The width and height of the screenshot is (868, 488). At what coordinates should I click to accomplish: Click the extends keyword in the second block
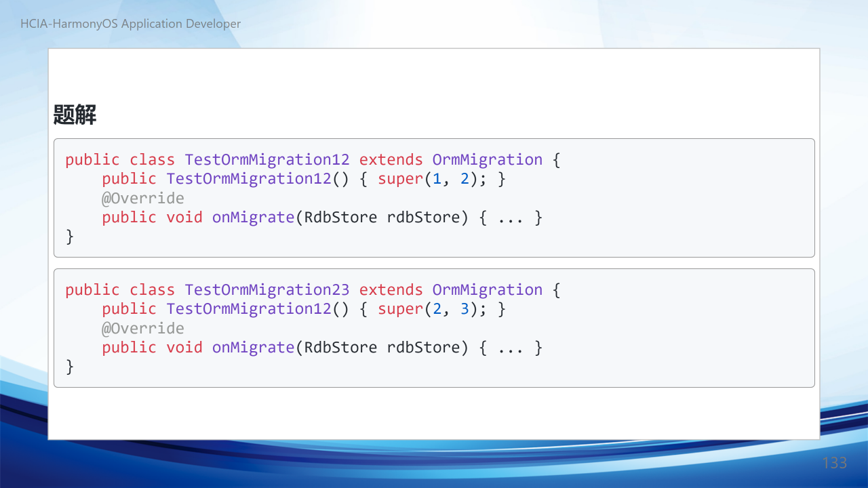(x=391, y=290)
